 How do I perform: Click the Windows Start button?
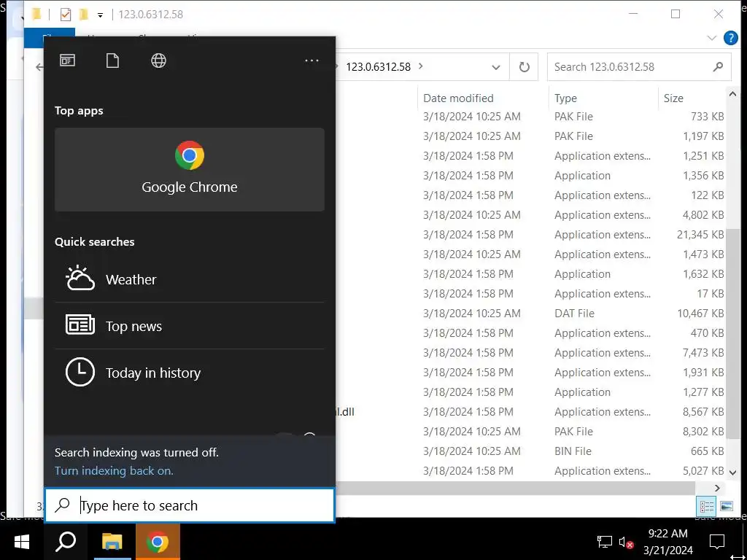tap(21, 542)
